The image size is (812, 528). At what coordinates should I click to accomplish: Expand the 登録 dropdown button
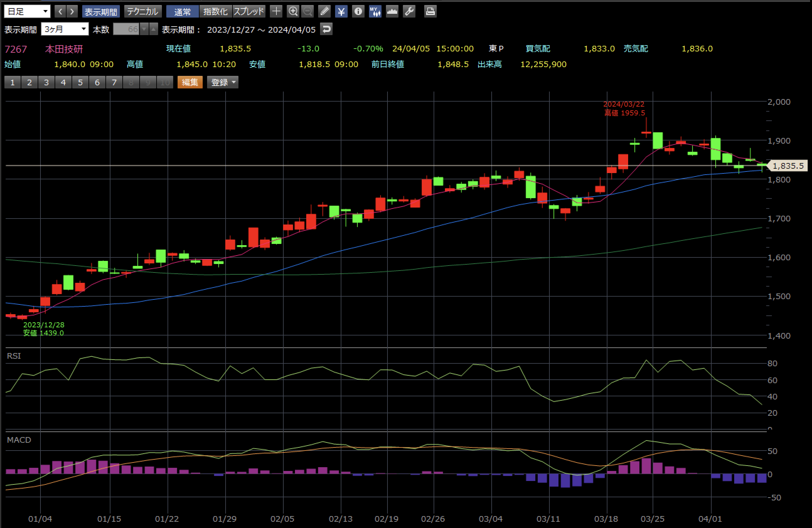tap(223, 82)
